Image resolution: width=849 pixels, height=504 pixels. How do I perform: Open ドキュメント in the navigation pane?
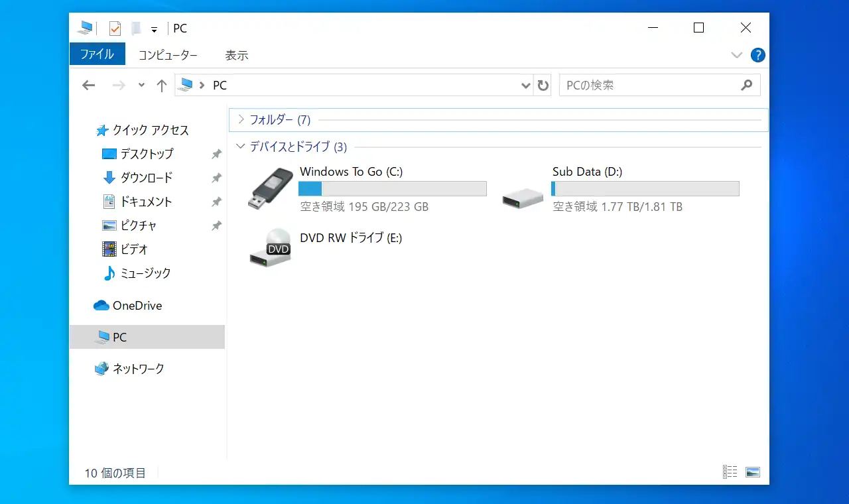coord(147,202)
